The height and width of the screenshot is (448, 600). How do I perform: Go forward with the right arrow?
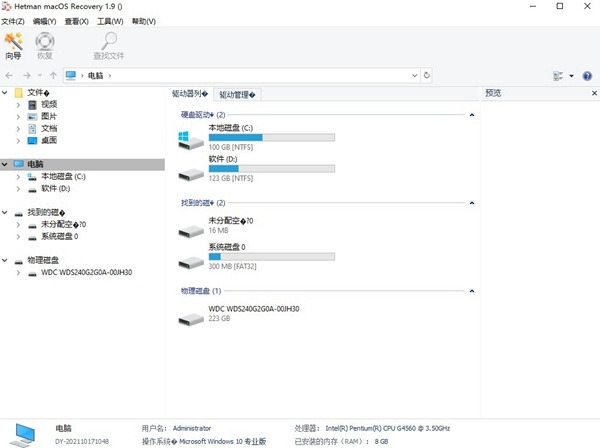[27, 75]
